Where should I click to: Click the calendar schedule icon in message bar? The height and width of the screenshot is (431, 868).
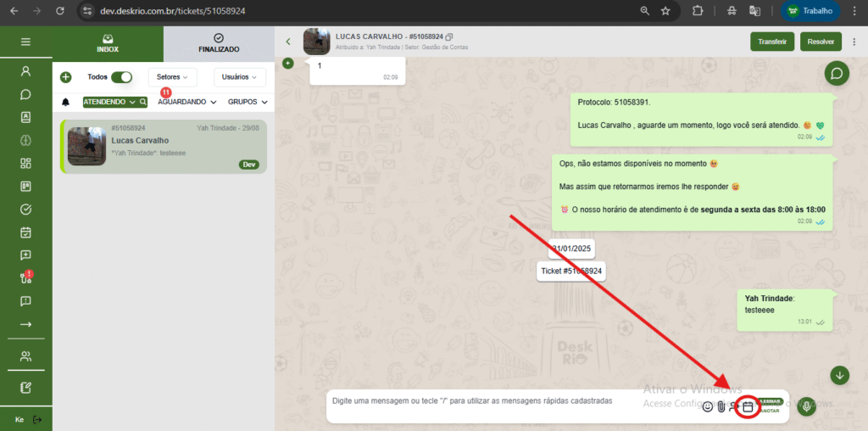(748, 407)
